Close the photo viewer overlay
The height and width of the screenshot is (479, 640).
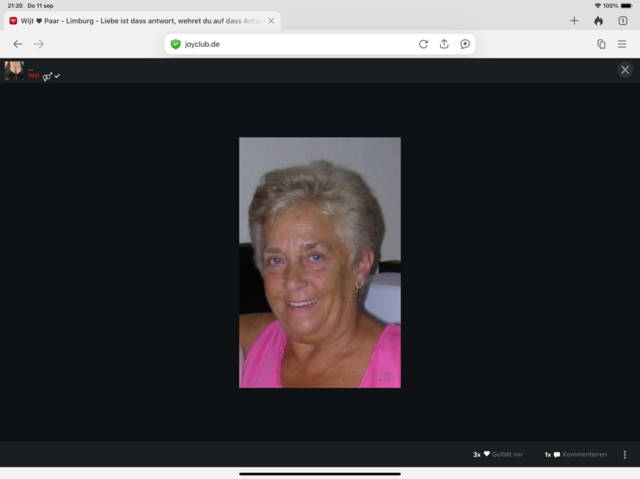[x=625, y=70]
